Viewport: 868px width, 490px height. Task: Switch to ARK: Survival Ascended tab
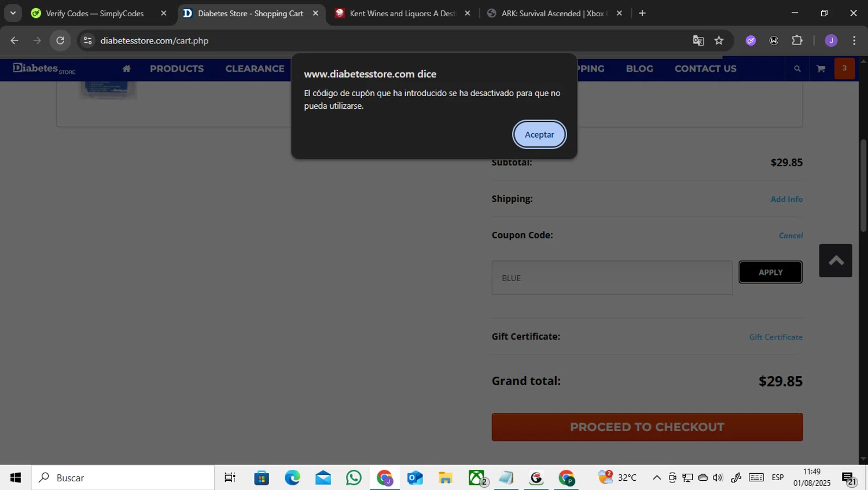554,13
